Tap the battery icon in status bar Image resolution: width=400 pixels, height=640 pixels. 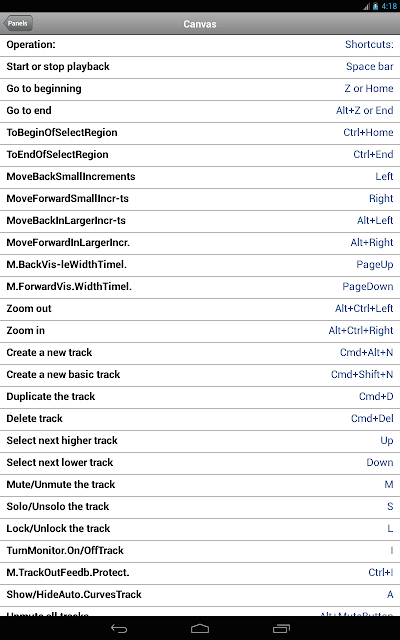pyautogui.click(x=376, y=6)
